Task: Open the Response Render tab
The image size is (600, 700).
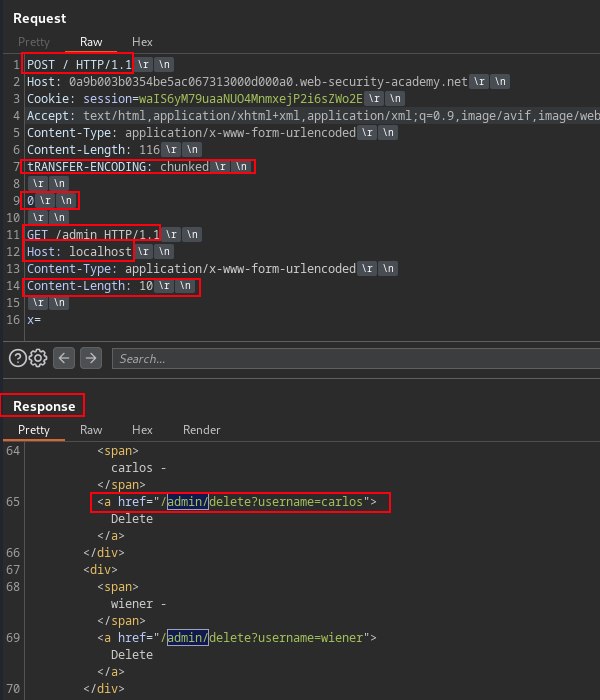Action: 202,430
